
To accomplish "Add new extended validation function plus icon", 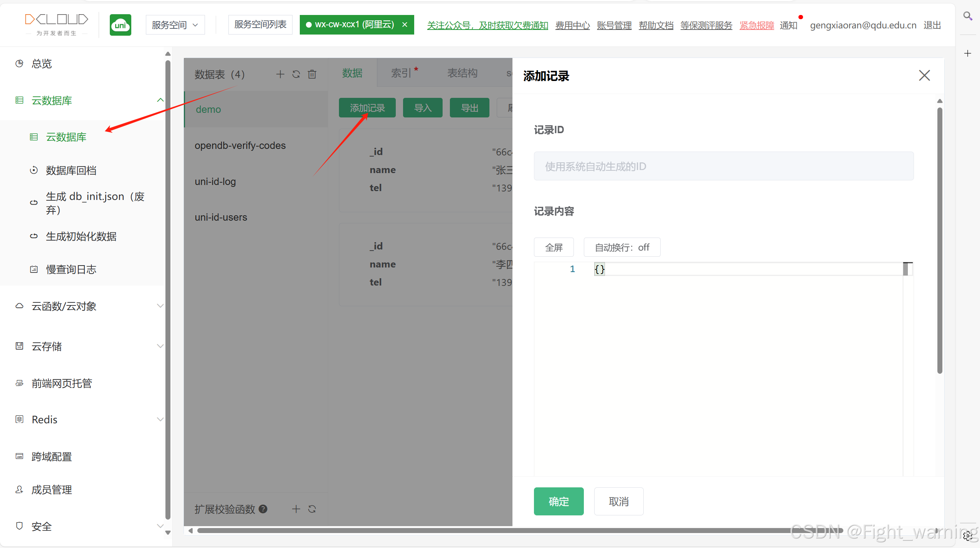I will (x=296, y=509).
